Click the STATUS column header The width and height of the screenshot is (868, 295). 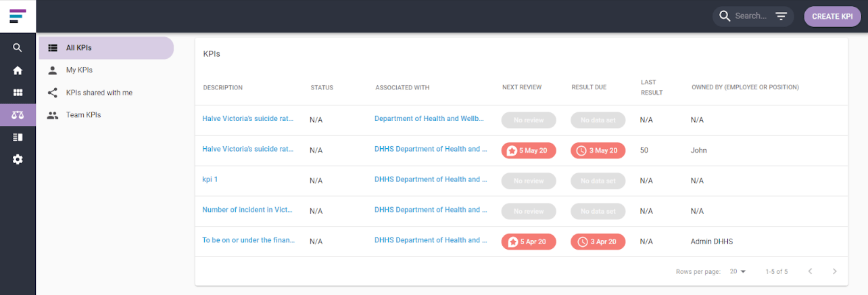click(x=322, y=88)
